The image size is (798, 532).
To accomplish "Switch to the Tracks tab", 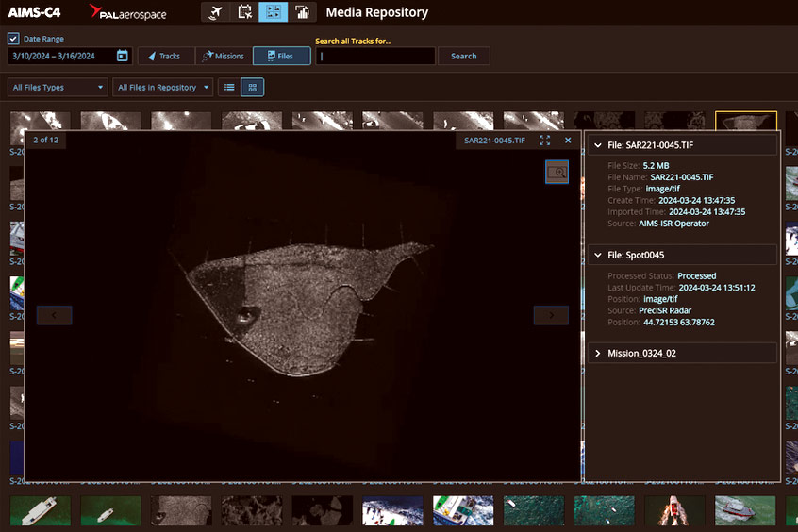I will 164,57.
